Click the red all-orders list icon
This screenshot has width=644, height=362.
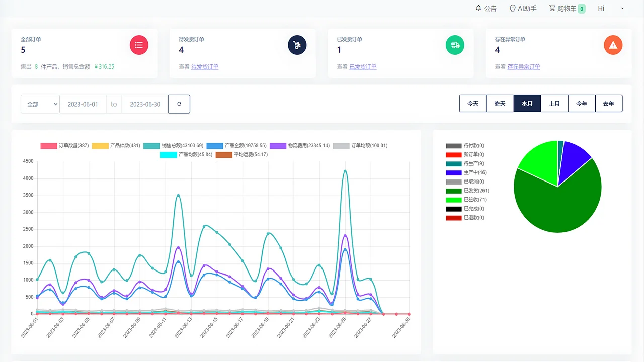139,45
